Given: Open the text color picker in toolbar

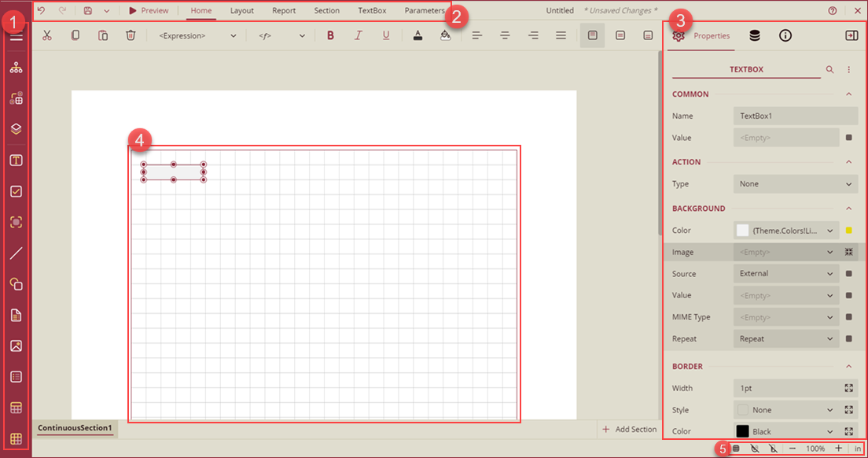Looking at the screenshot, I should [x=418, y=35].
